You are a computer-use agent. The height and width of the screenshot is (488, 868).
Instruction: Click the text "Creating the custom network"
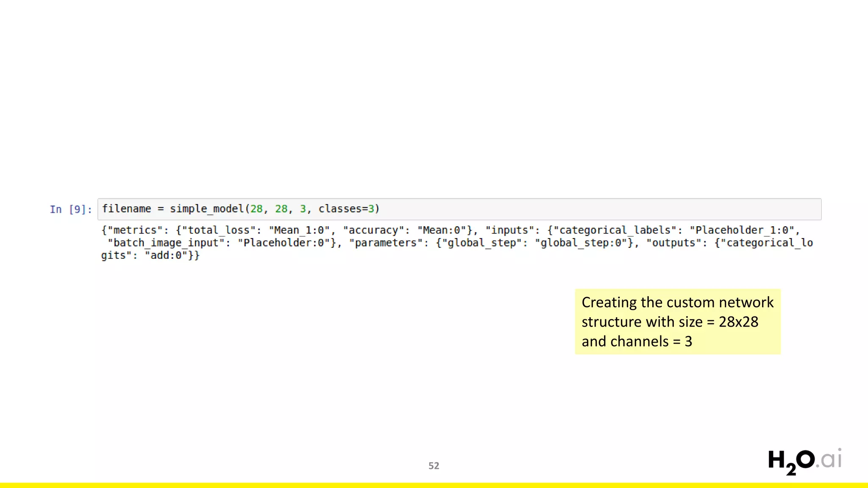click(x=677, y=302)
